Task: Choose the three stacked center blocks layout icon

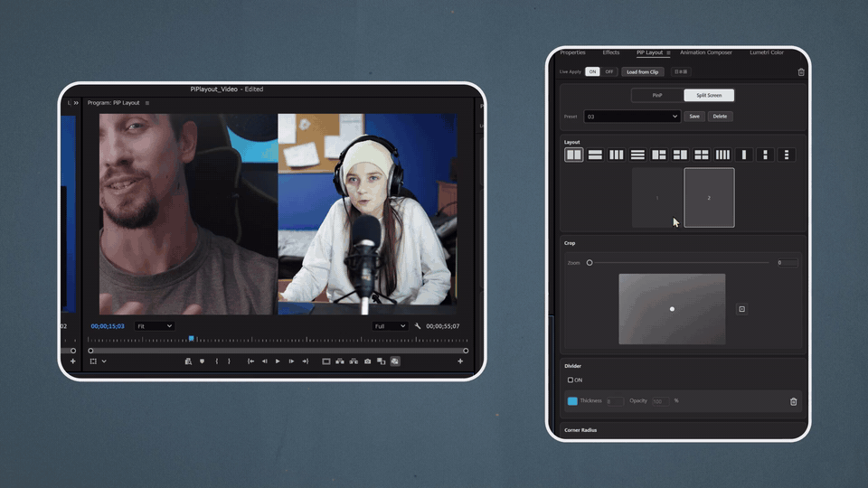Action: click(787, 155)
